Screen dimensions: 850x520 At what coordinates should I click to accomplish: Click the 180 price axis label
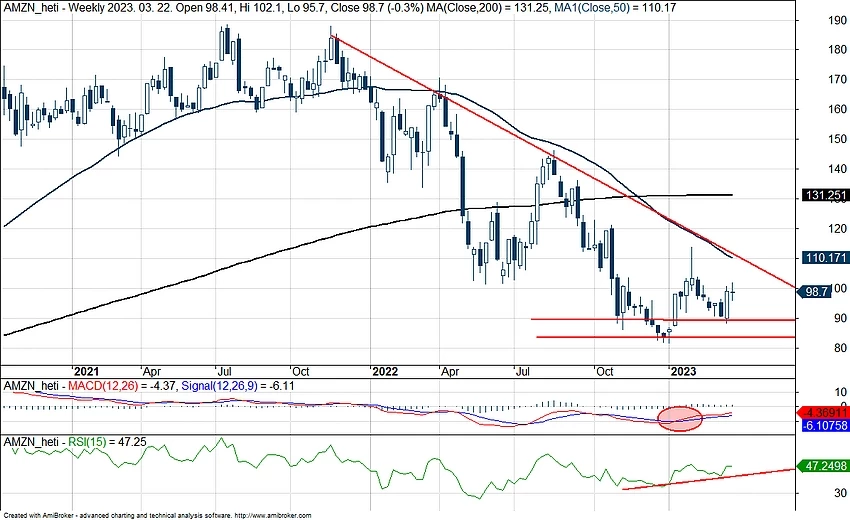[x=838, y=49]
